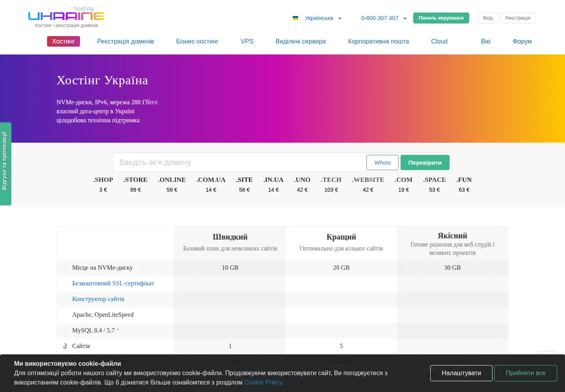Click the 10 GB disk value
Viewport: 565px width, 392px height.
(x=230, y=267)
